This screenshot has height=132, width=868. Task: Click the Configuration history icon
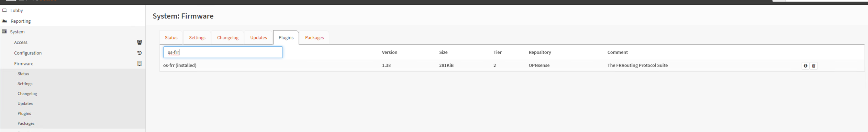coord(140,53)
